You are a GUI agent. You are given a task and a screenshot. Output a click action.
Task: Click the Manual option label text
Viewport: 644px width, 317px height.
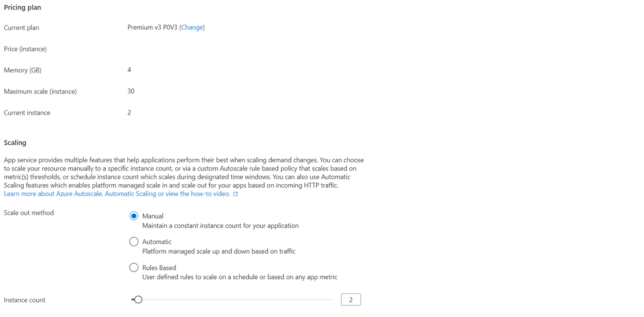pyautogui.click(x=153, y=216)
